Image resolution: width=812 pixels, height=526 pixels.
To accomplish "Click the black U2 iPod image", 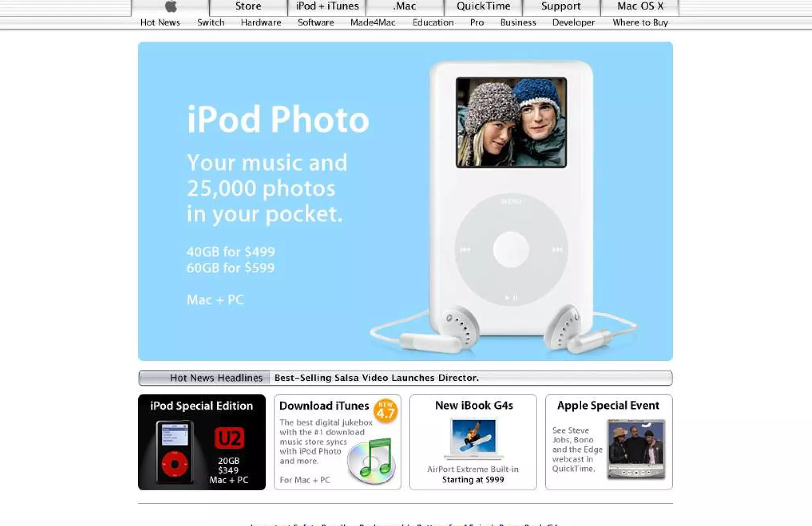I will point(175,452).
